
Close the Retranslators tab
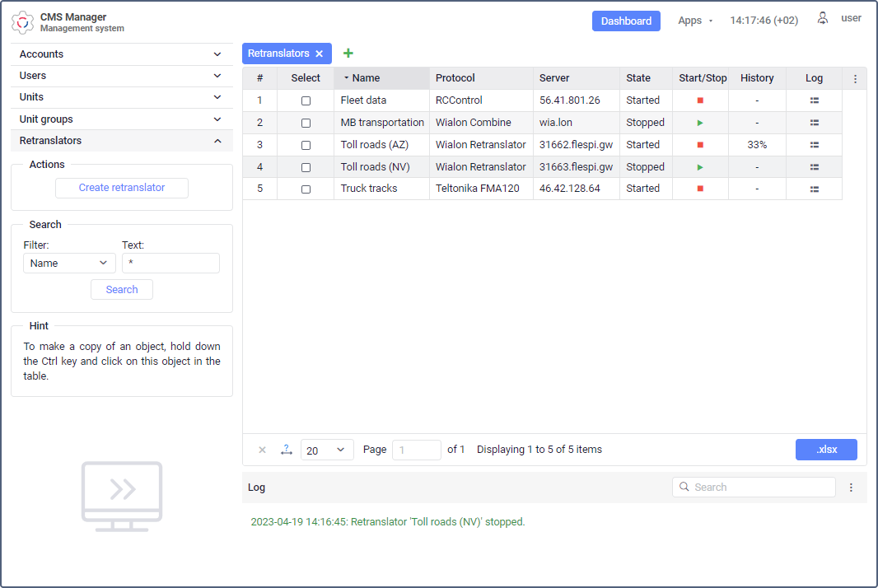pos(320,54)
